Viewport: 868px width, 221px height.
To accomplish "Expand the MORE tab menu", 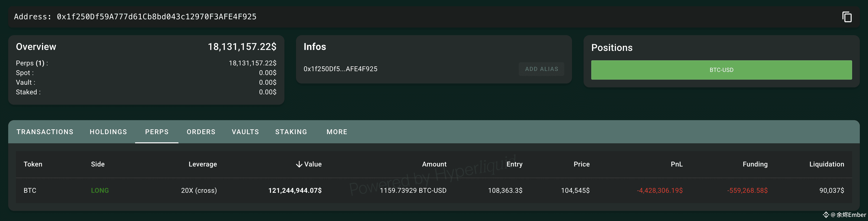I will pos(337,132).
